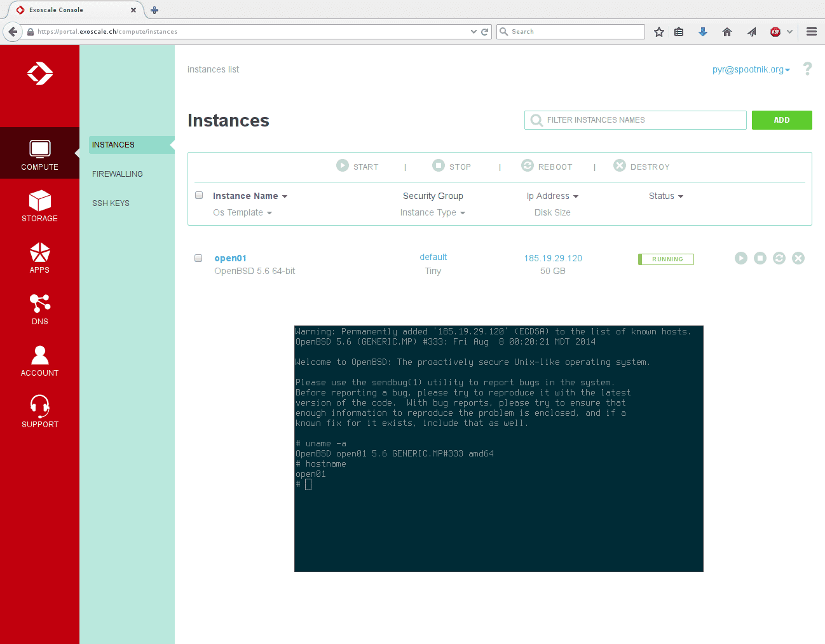Image resolution: width=825 pixels, height=644 pixels.
Task: Open the help question mark icon
Action: click(x=807, y=69)
